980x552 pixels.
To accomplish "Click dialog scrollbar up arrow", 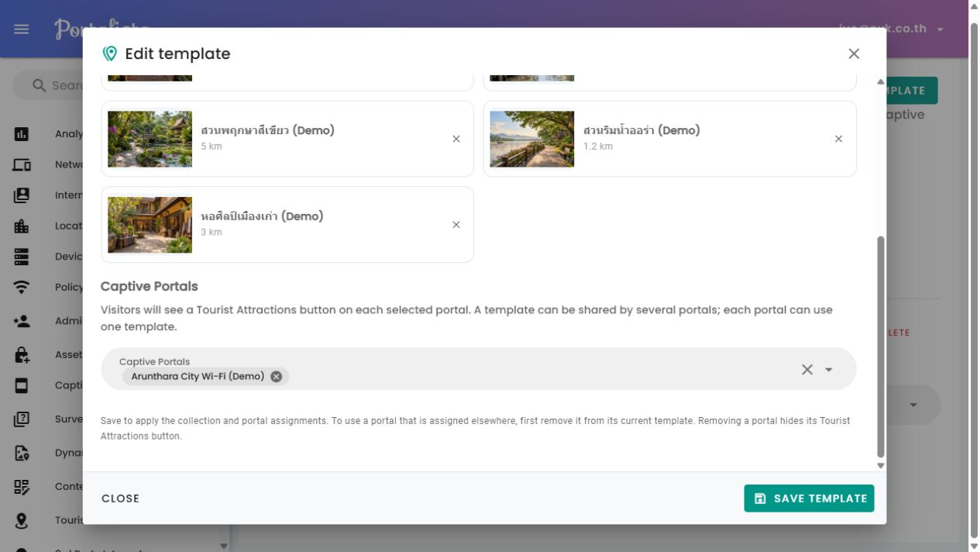I will (x=880, y=81).
